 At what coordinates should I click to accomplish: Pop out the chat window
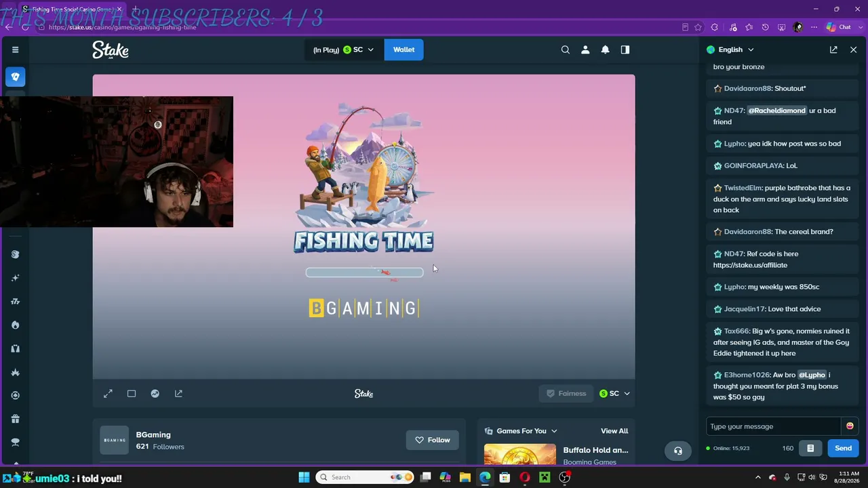tap(833, 49)
